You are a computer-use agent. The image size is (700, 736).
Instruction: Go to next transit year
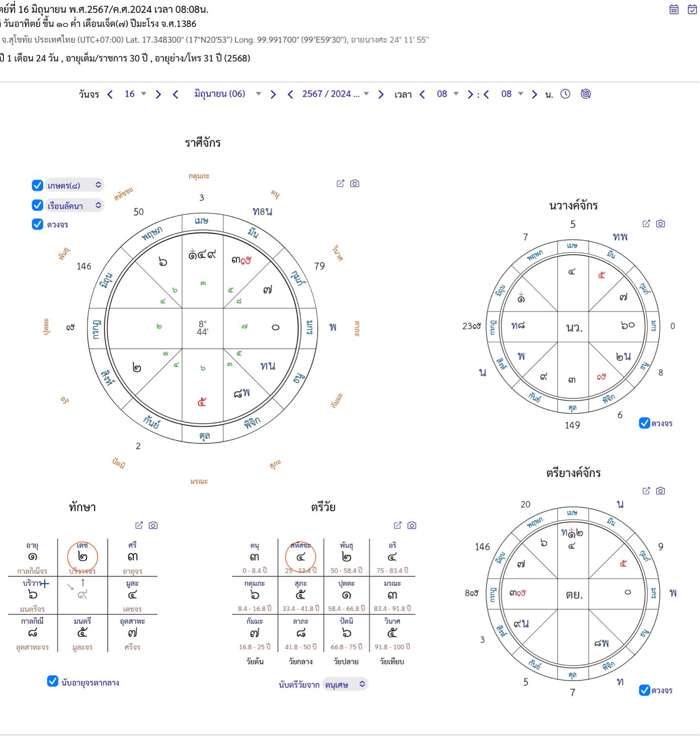coord(381,94)
